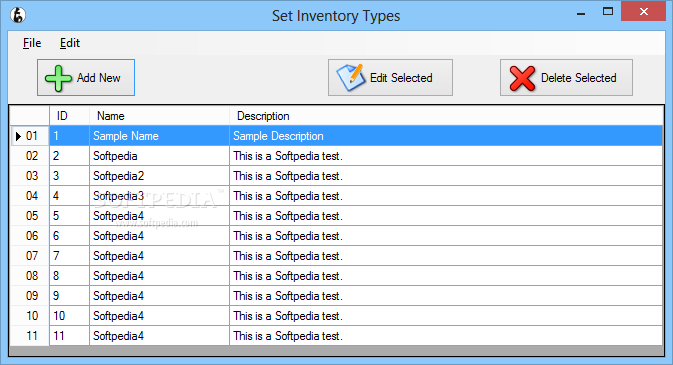Click the notepad pencil Edit Selected icon
This screenshot has height=365, width=673.
351,77
